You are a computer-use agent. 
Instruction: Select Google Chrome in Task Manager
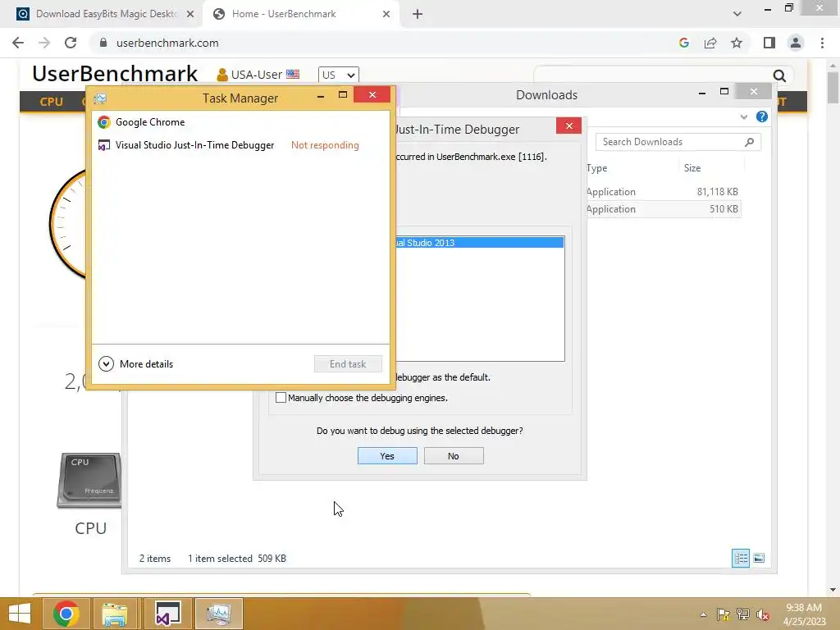[x=240, y=122]
